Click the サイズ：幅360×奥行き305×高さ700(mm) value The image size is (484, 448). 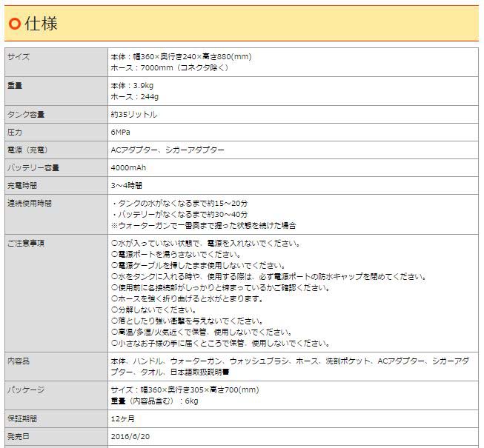coord(185,390)
